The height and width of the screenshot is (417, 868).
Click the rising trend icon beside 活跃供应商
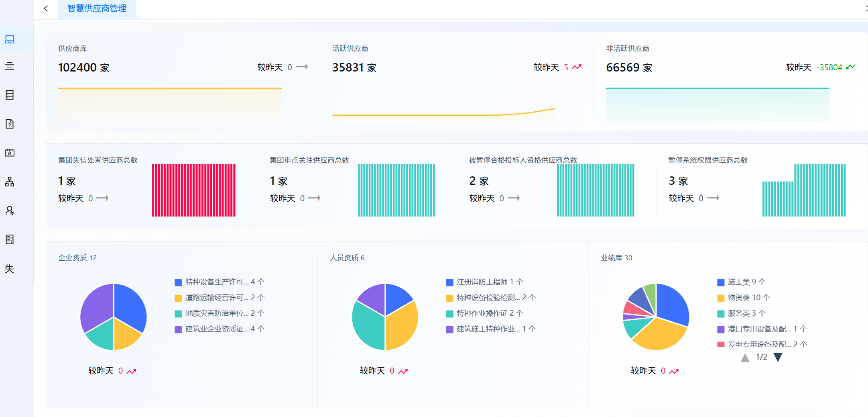[x=577, y=67]
